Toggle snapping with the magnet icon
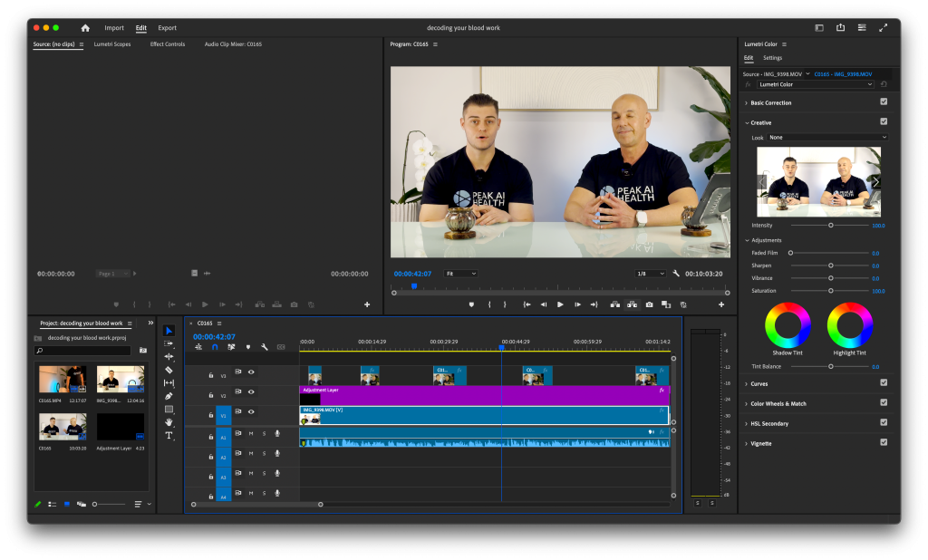Screen dimensions: 928x560 [x=215, y=347]
